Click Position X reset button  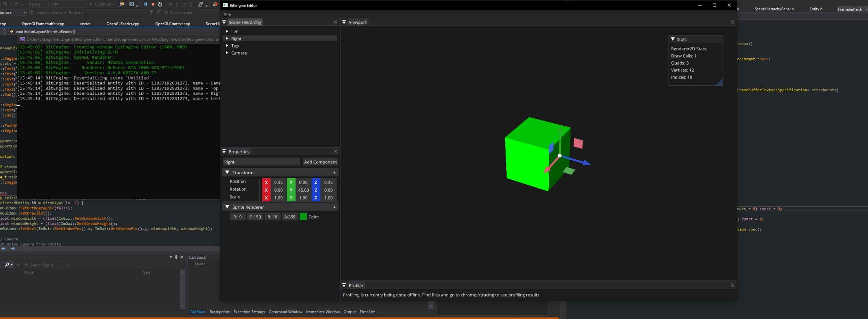(266, 182)
